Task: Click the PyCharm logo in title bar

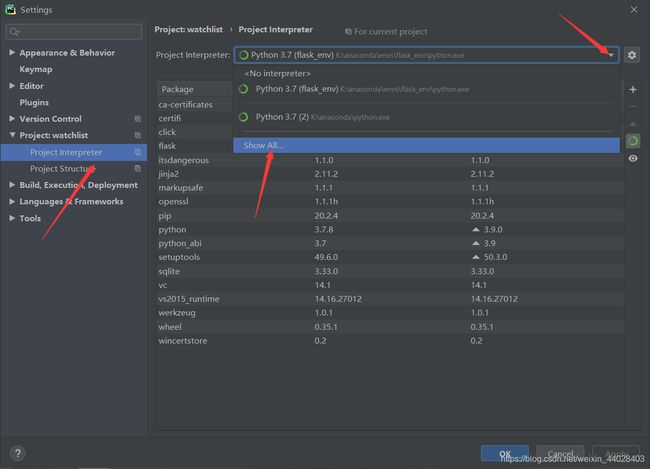Action: (10, 9)
